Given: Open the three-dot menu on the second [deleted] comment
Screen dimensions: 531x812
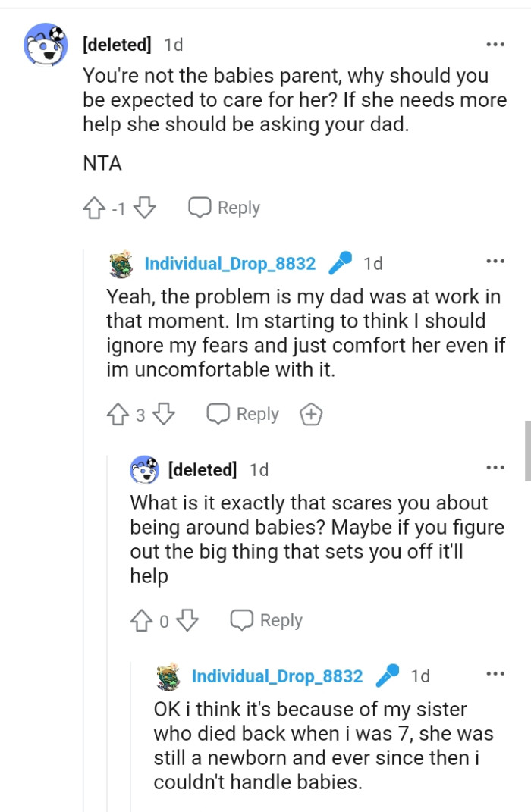Looking at the screenshot, I should point(495,466).
